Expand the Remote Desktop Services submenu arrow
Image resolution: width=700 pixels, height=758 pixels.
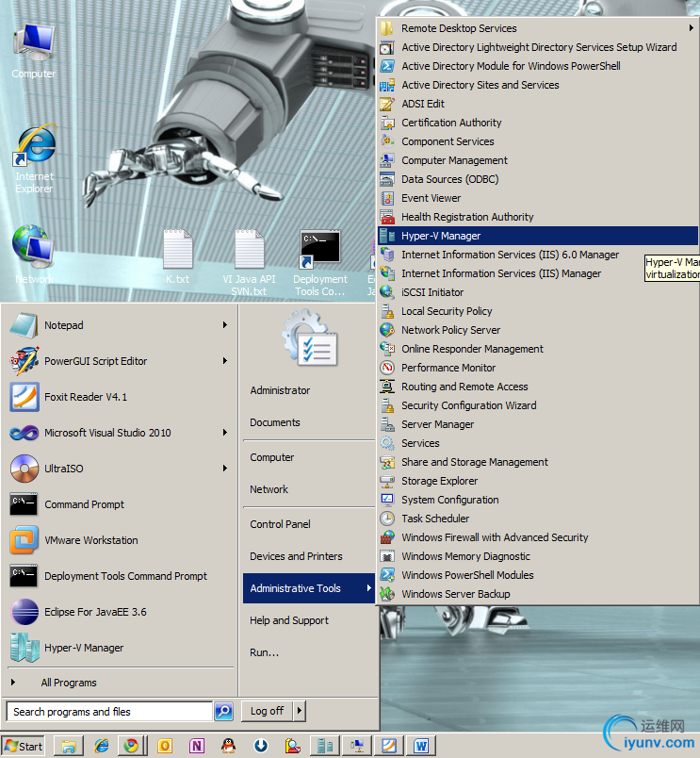tap(692, 28)
